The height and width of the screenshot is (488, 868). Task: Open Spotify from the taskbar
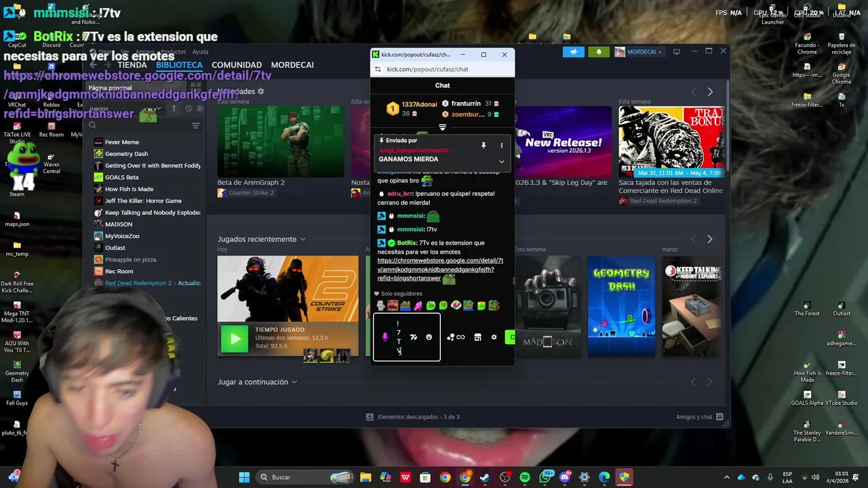click(x=525, y=477)
